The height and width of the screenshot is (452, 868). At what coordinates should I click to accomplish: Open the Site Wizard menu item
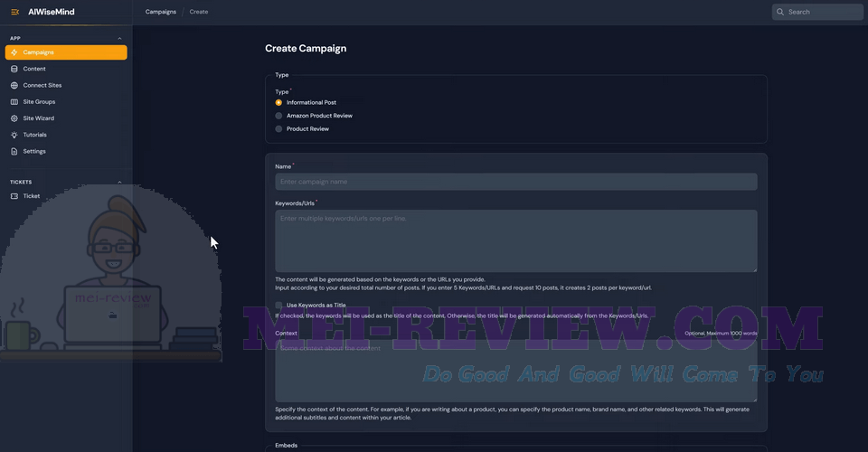66,118
